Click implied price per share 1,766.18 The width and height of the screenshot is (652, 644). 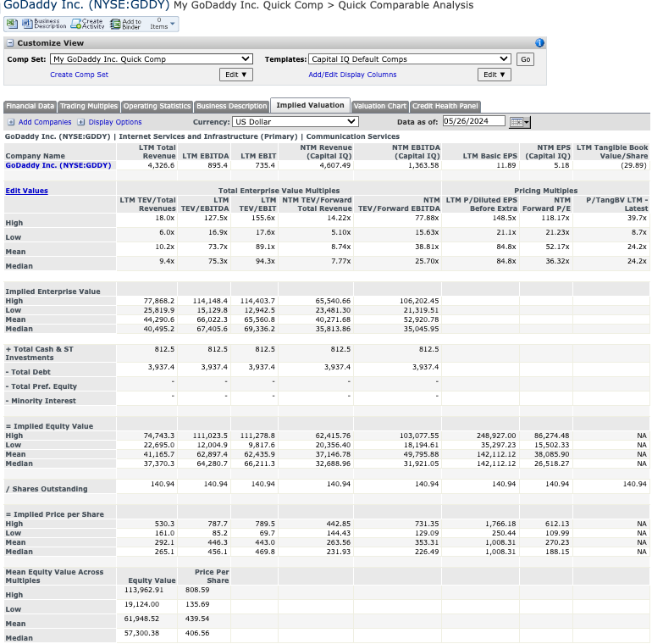pos(500,524)
